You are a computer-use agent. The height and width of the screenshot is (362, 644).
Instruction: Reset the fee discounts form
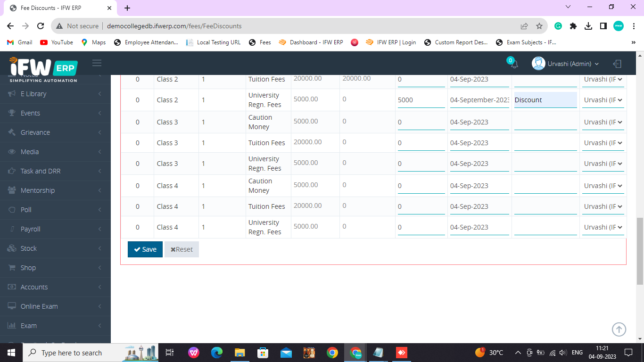point(182,249)
